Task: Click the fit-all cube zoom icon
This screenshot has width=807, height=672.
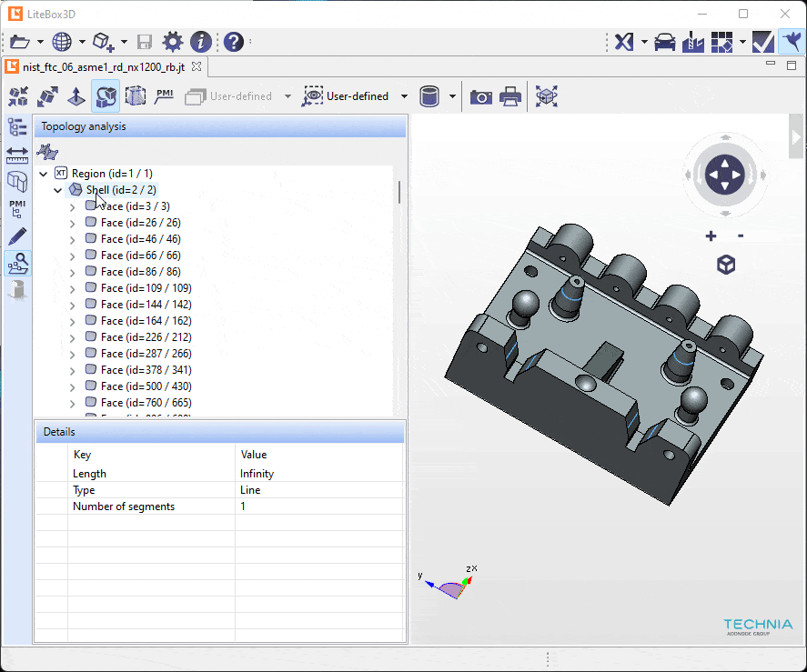Action: [547, 96]
